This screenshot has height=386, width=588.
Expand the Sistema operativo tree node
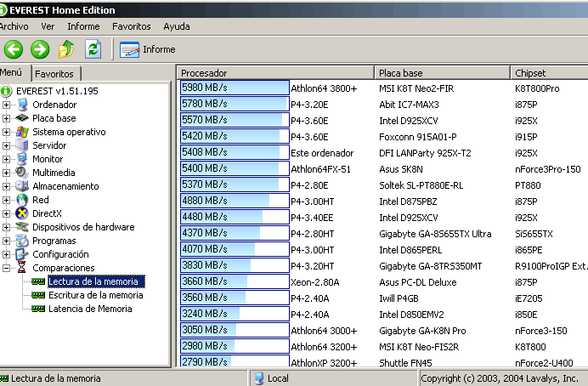click(x=6, y=132)
